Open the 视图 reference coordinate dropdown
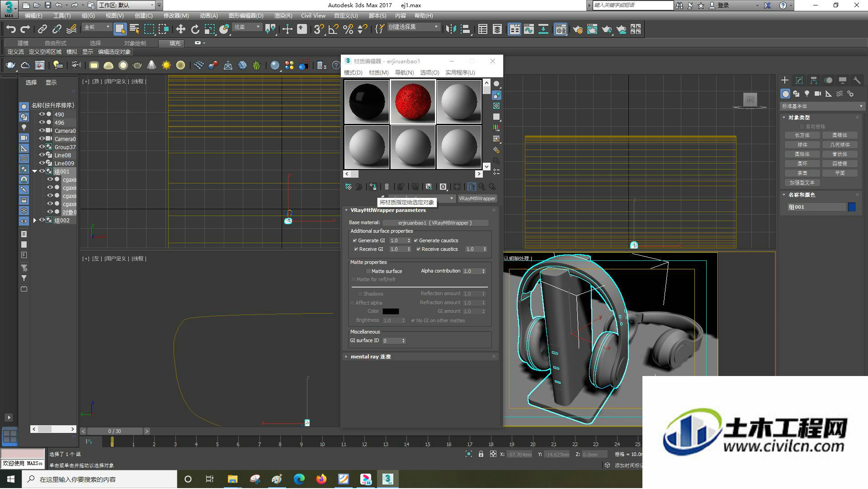The height and width of the screenshot is (489, 868). (x=247, y=27)
